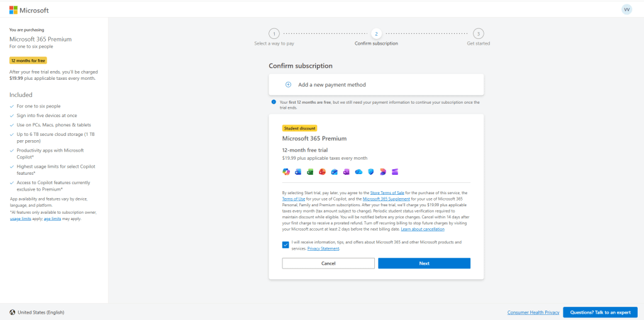Click the Defender shield icon
The image size is (644, 320).
371,172
